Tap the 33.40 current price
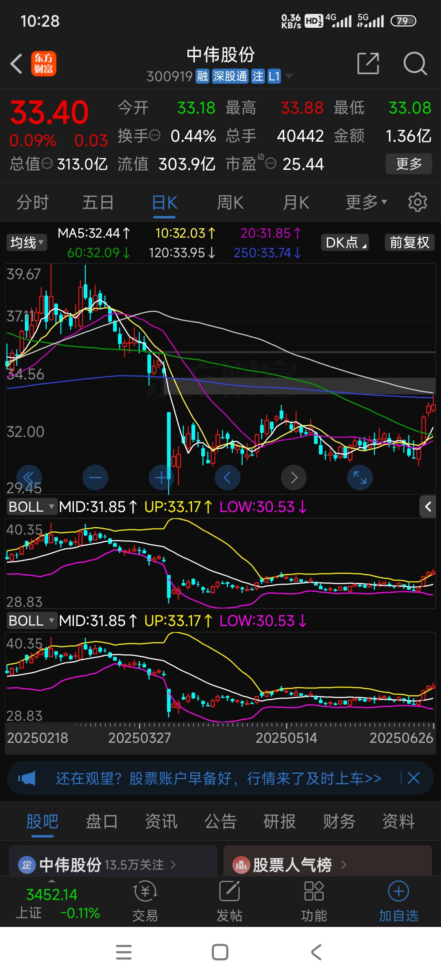Screen dimensions: 441x980 tap(49, 112)
